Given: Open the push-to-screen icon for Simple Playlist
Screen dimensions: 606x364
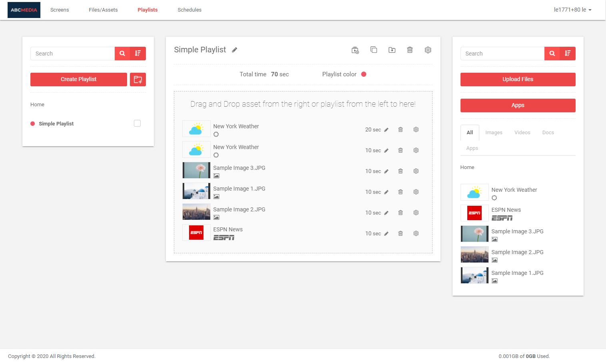Looking at the screenshot, I should 355,50.
